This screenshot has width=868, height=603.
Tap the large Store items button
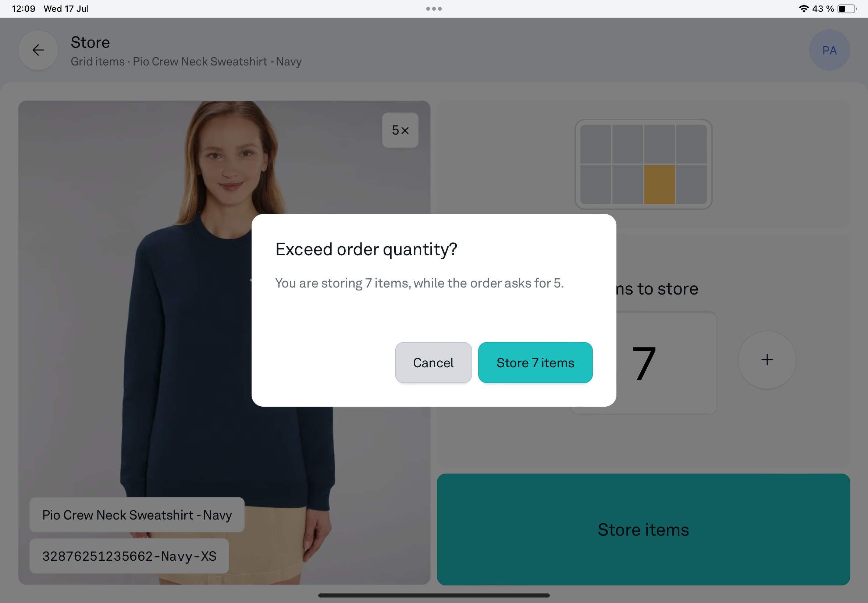coord(643,529)
